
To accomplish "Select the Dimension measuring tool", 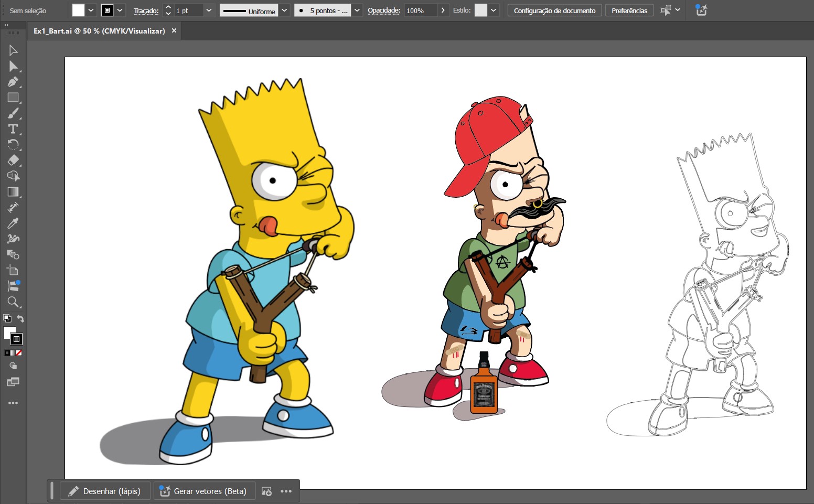I will 13,208.
